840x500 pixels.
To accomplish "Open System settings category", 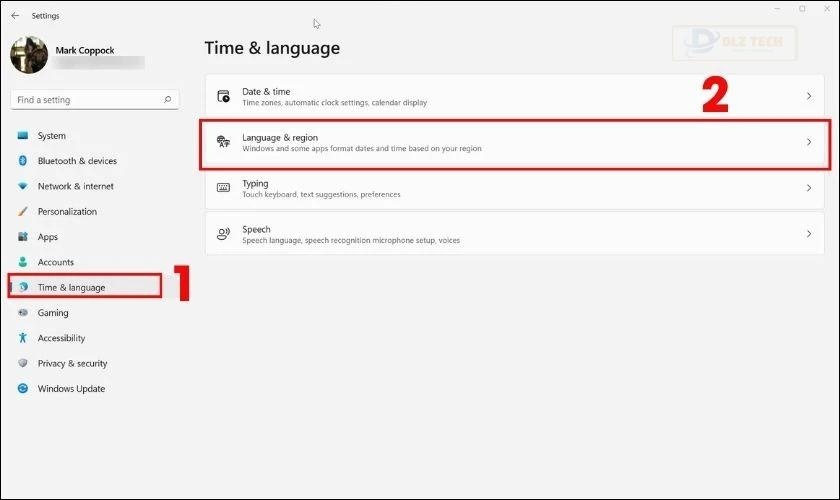I will (51, 136).
